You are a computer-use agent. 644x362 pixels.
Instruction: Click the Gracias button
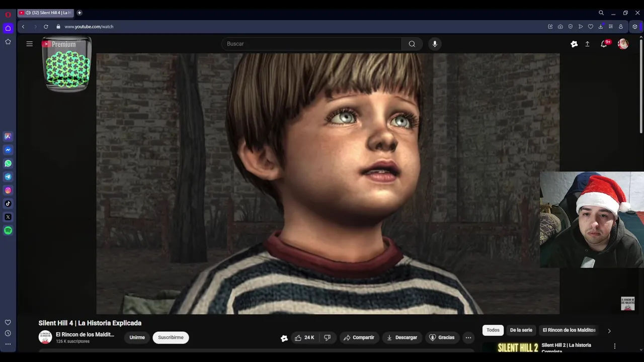[x=441, y=337]
